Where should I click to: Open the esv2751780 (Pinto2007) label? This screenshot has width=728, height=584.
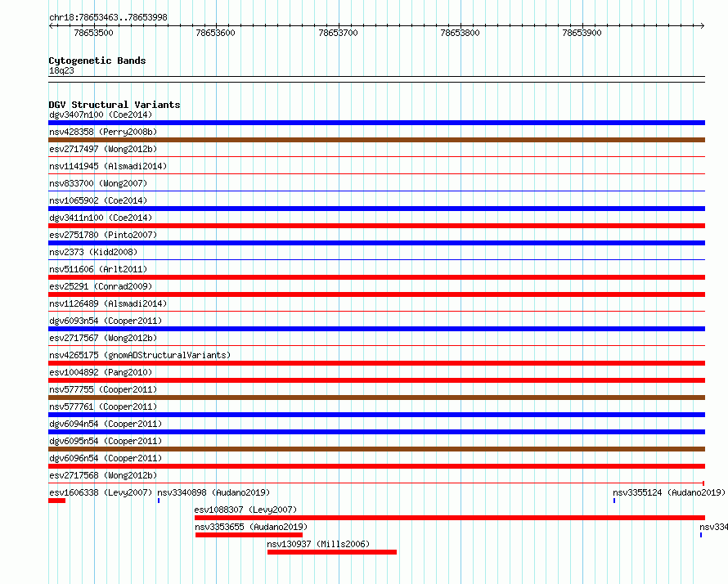click(x=103, y=235)
